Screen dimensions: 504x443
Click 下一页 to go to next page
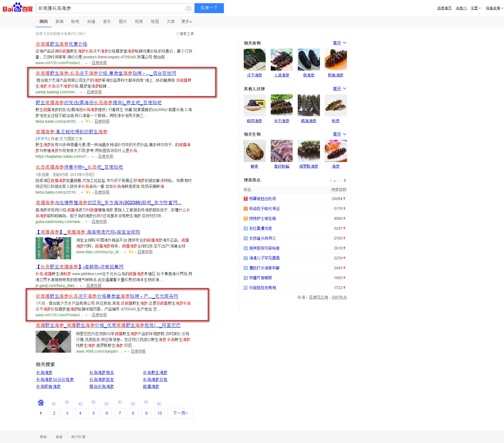pyautogui.click(x=180, y=413)
